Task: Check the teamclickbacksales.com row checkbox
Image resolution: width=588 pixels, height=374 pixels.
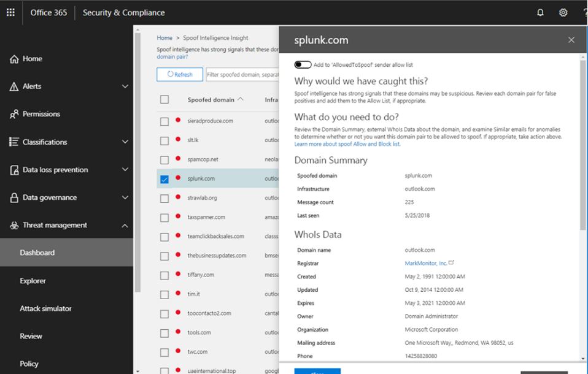Action: click(x=164, y=237)
